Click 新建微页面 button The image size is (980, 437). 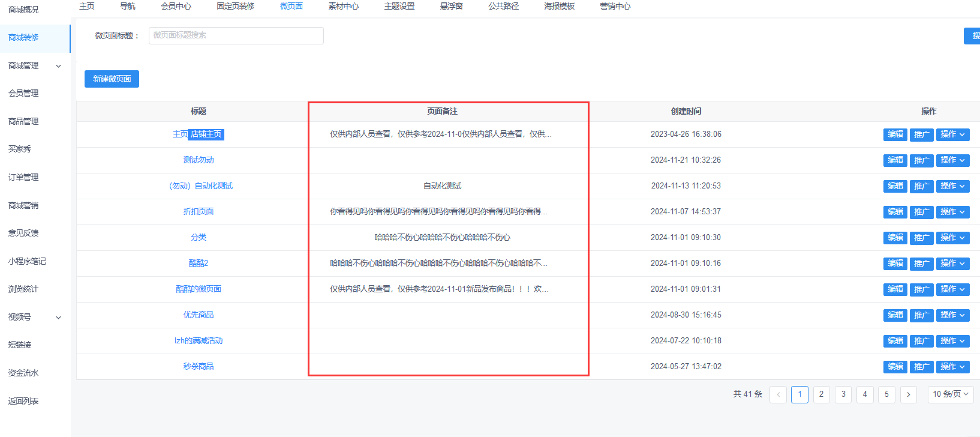(112, 79)
